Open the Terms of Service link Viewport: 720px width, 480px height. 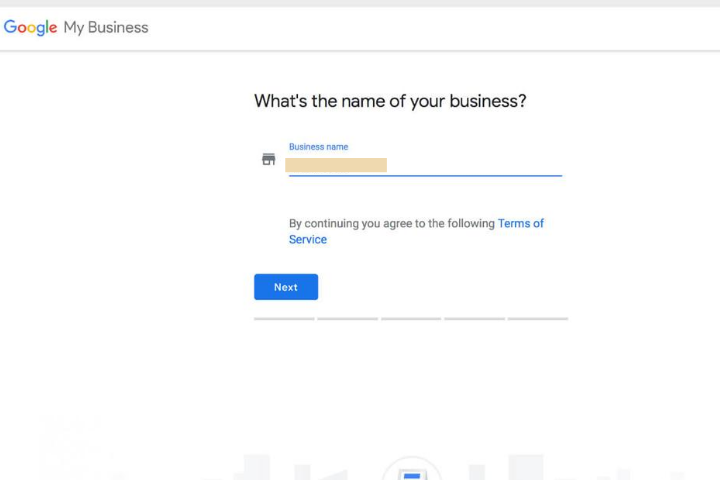[x=416, y=232]
